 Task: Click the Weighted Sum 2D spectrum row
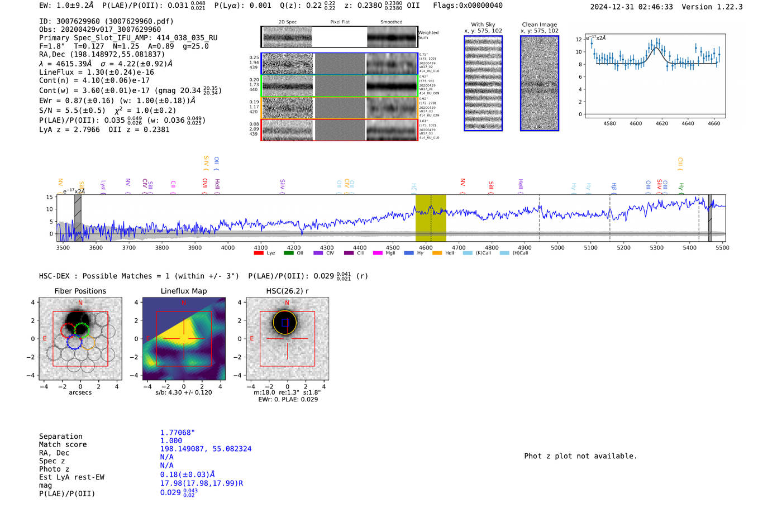tap(339, 37)
